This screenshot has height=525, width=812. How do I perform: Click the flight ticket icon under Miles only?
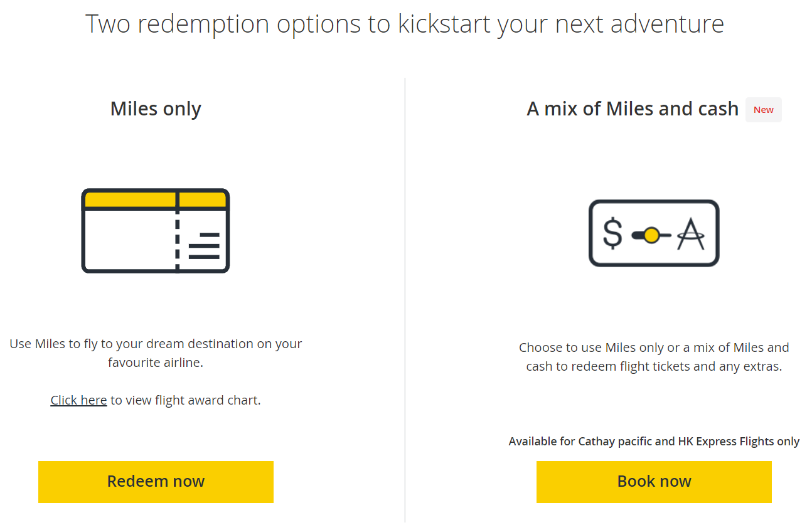[156, 231]
